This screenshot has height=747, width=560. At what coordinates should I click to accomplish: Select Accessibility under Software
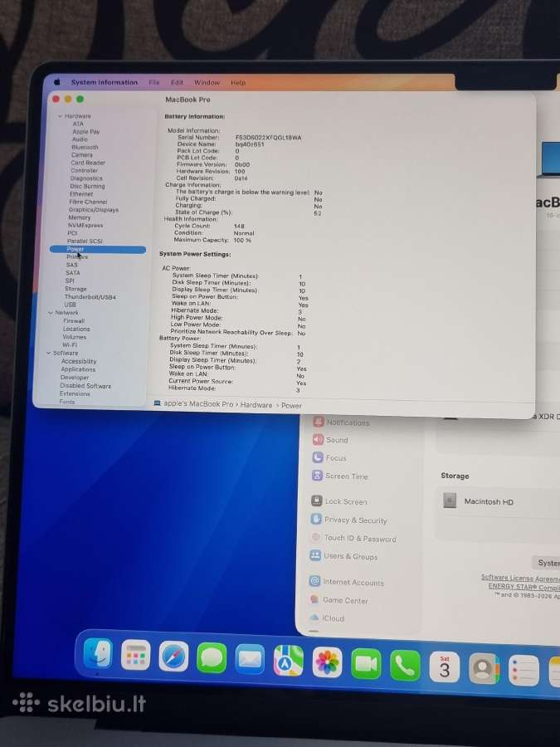[79, 361]
